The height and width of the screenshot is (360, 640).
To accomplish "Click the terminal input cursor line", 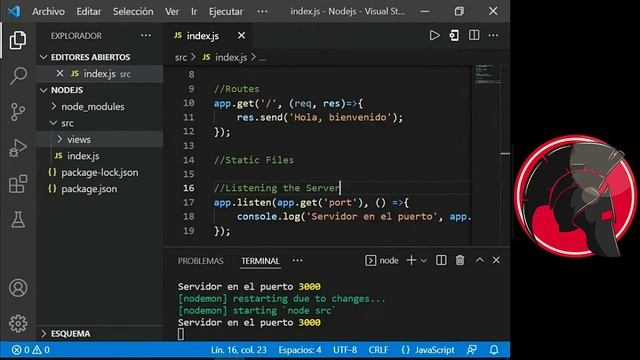I will [x=181, y=334].
